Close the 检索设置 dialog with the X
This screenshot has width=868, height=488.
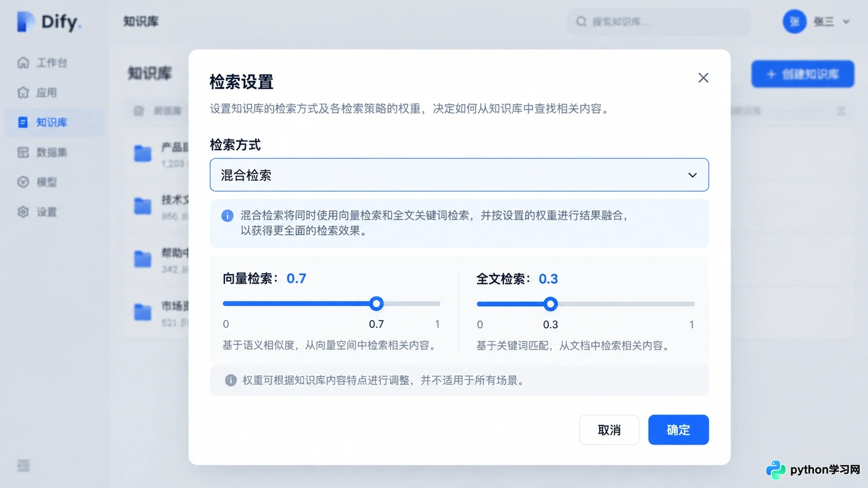tap(703, 78)
